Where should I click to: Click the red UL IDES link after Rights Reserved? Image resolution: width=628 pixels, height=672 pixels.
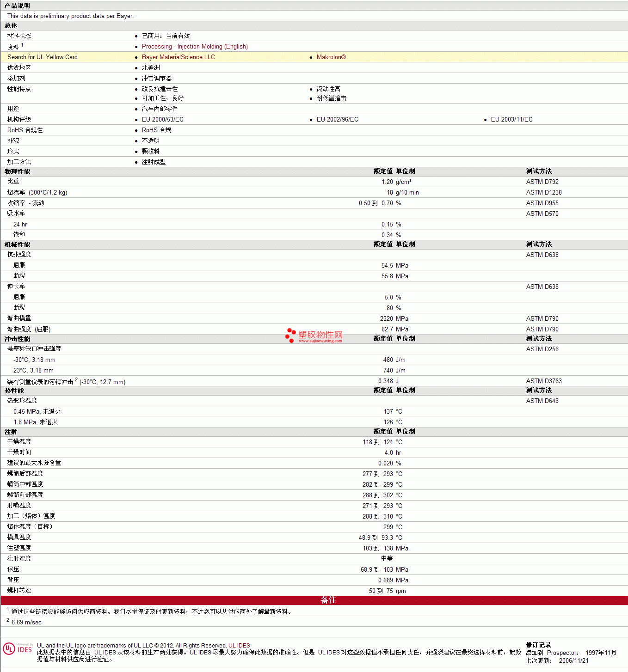pos(239,646)
